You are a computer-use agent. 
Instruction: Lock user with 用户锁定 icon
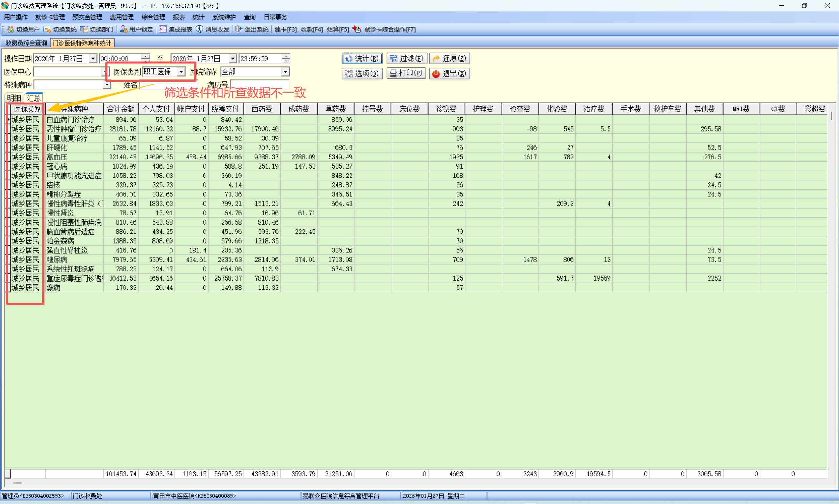point(124,29)
